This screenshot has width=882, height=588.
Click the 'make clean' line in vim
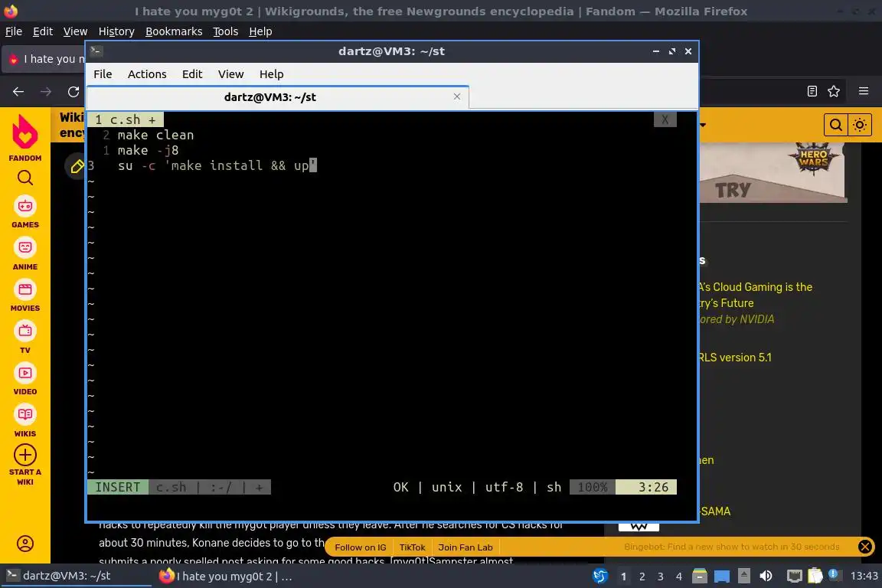(155, 135)
